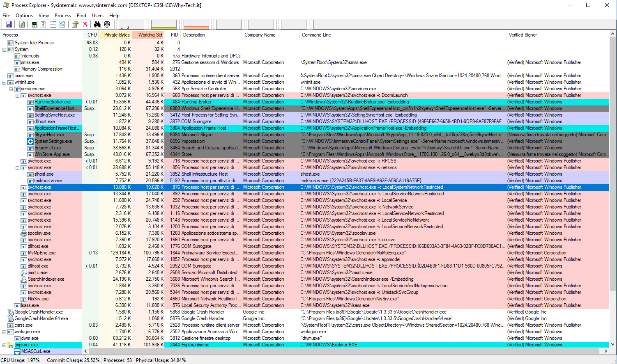Sort by the Command Line column header
The height and width of the screenshot is (364, 617).
coord(403,35)
